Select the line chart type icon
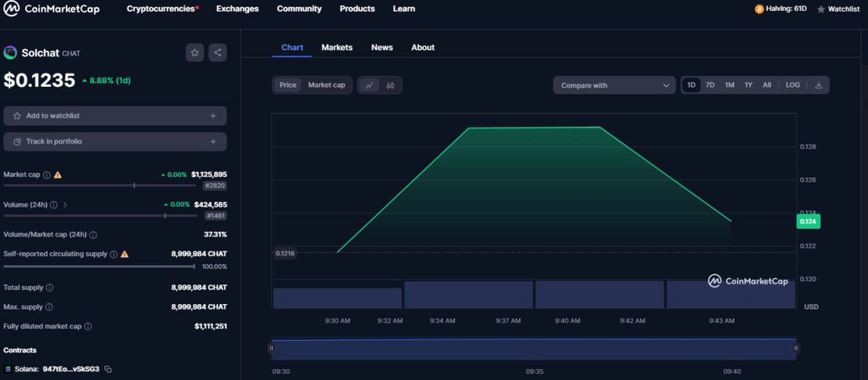 click(369, 85)
